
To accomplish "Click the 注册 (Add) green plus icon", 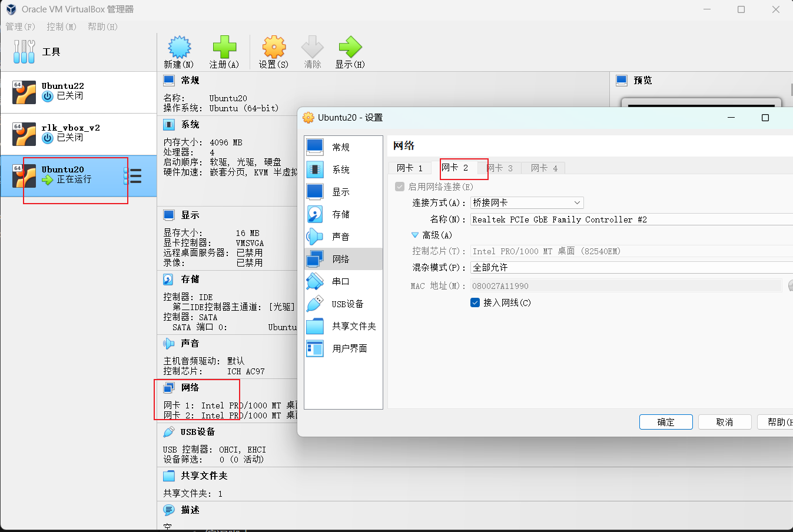I will pyautogui.click(x=224, y=47).
